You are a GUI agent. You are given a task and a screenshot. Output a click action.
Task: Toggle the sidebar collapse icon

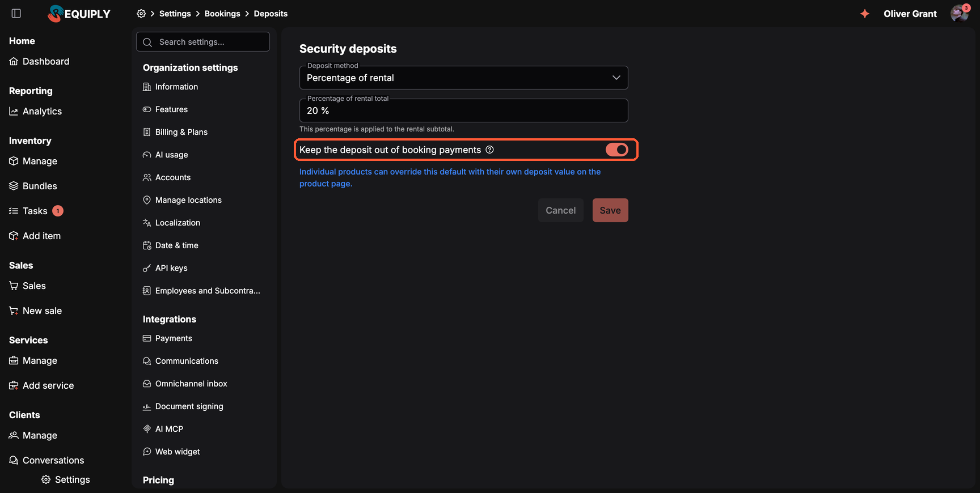[16, 14]
